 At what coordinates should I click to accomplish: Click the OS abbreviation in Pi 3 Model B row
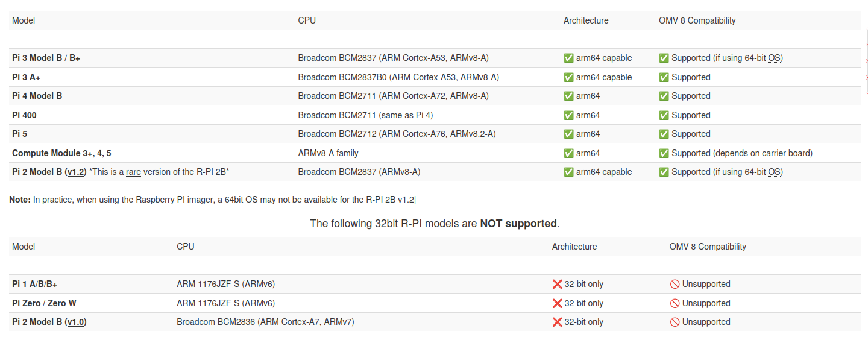(x=775, y=58)
